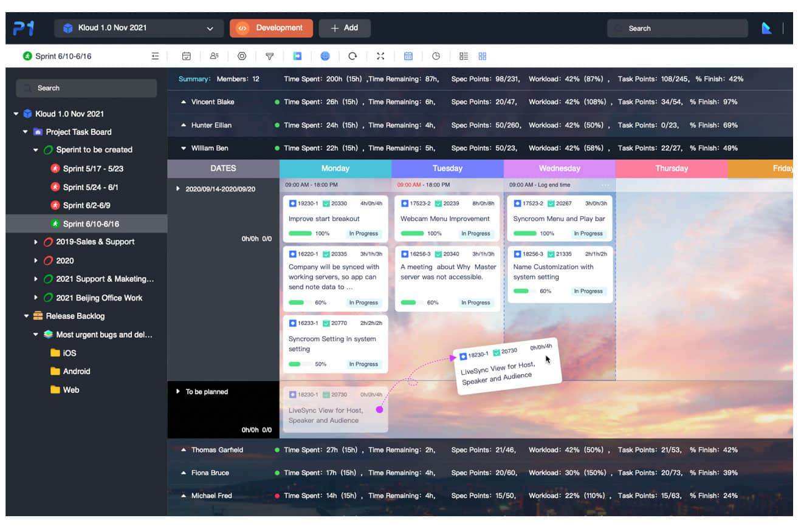
Task: Select the Thursday column header
Action: pos(672,168)
